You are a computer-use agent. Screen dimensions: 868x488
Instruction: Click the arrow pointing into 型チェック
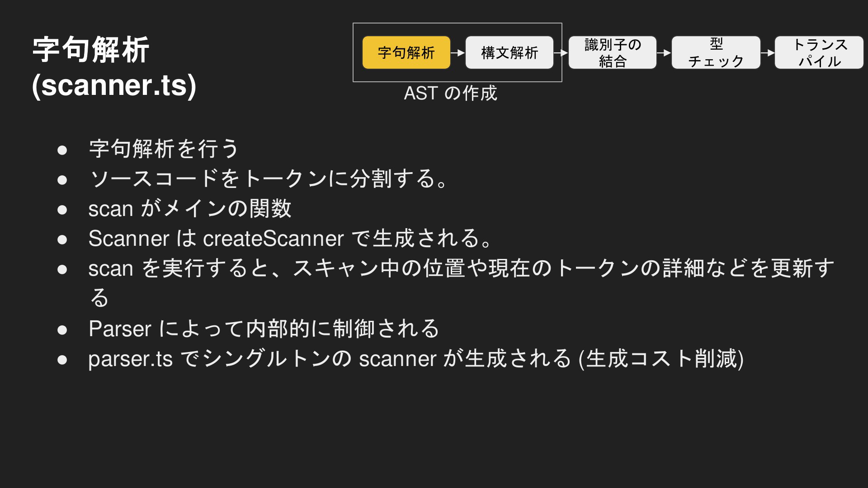point(664,53)
